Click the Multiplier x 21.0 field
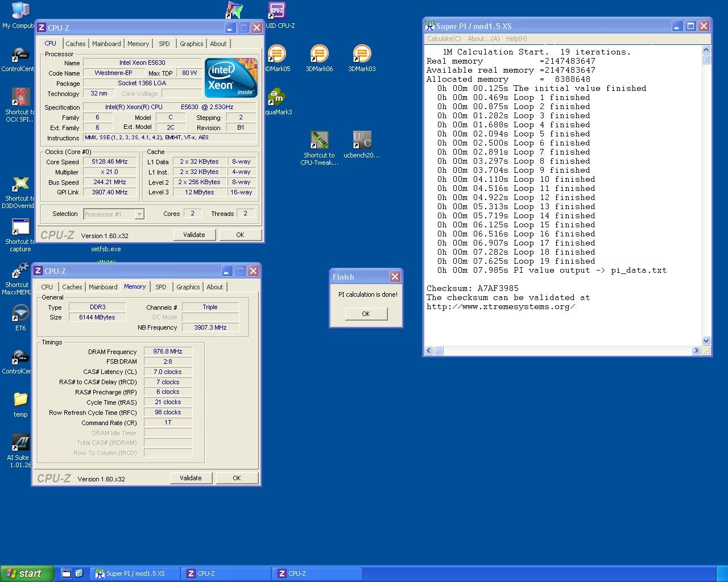The height and width of the screenshot is (582, 728). 110,172
